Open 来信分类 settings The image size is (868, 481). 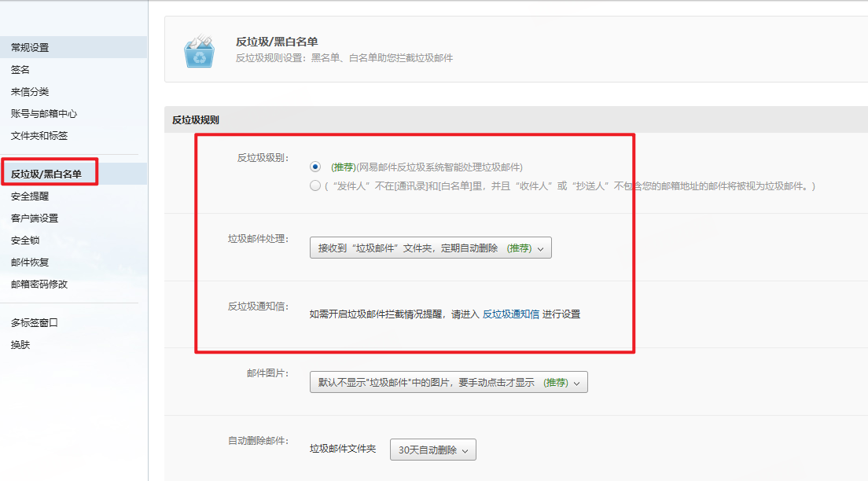tap(30, 92)
